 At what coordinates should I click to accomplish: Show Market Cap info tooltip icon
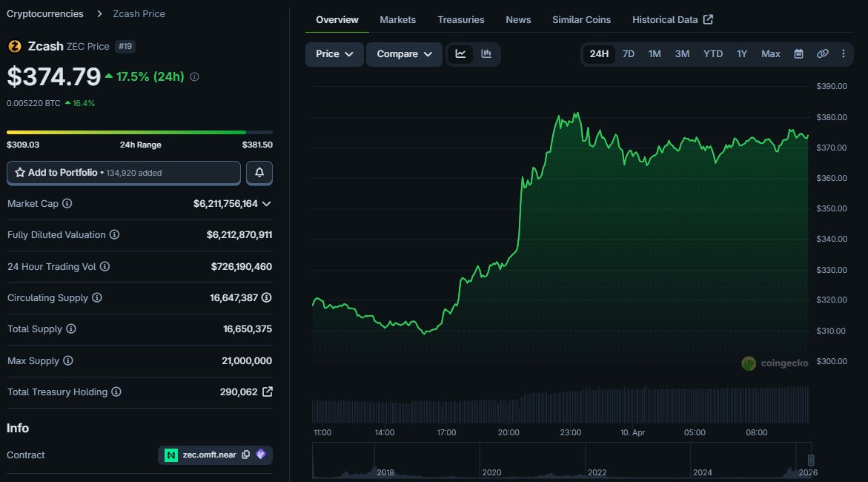67,203
